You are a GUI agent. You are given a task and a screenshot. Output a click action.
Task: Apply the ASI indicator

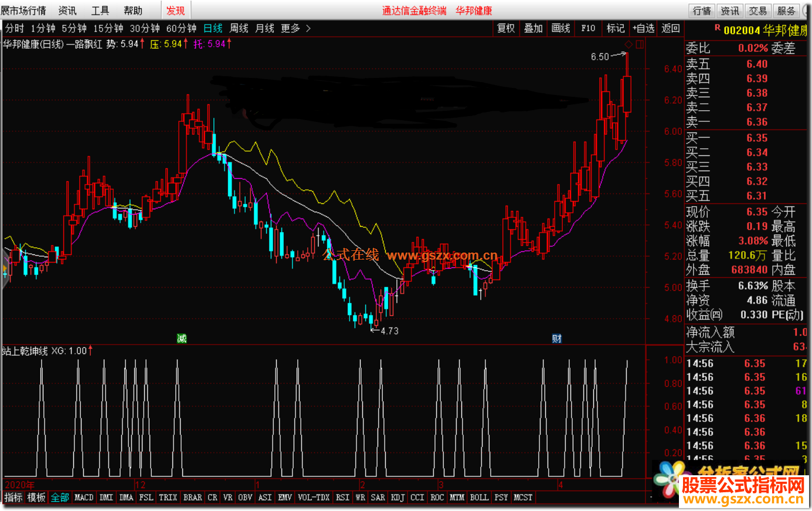point(265,498)
